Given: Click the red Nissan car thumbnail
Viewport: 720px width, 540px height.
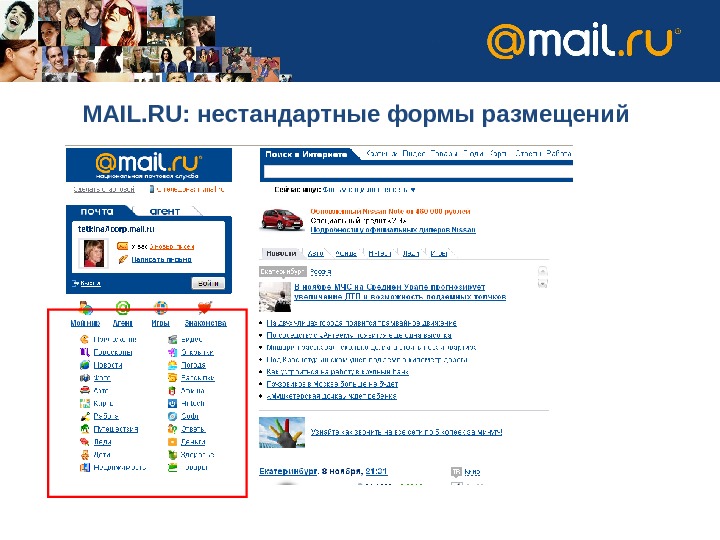Looking at the screenshot, I should point(282,219).
